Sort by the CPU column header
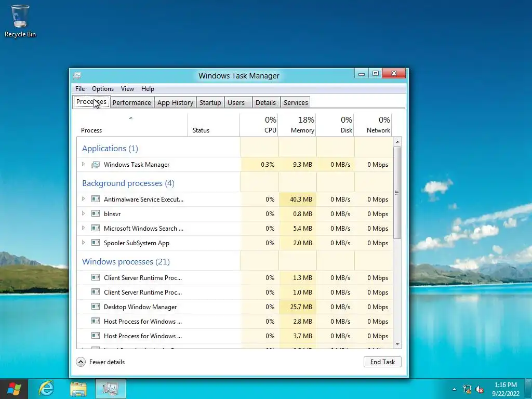This screenshot has height=399, width=532. [x=259, y=125]
